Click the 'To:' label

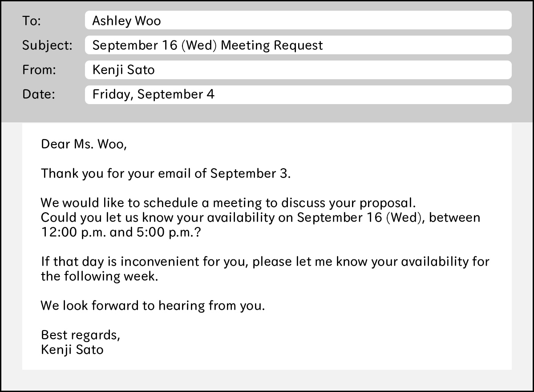[x=32, y=21]
